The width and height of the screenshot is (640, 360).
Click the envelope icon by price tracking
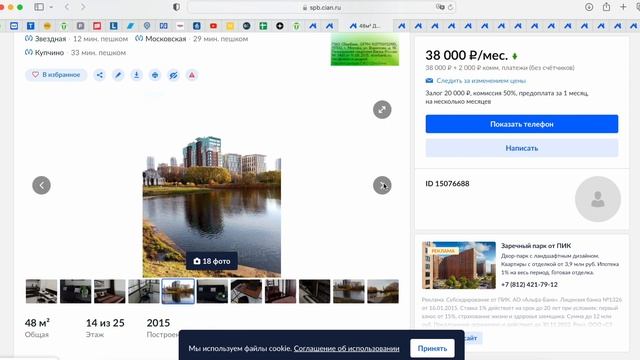429,81
